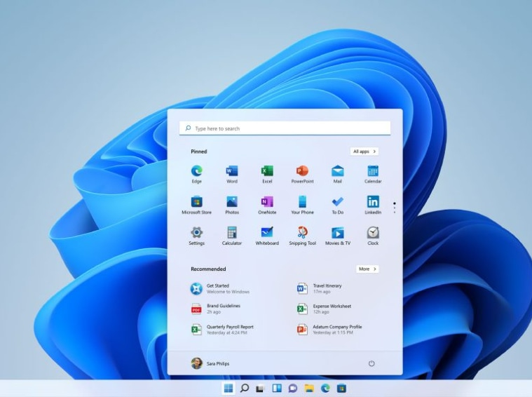This screenshot has width=532, height=397.
Task: Open the Travel Itinerary document
Action: tap(319, 289)
